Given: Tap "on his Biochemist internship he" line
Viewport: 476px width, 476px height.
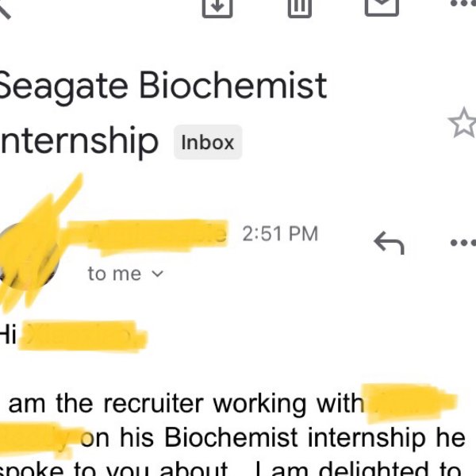Looking at the screenshot, I should (273, 437).
